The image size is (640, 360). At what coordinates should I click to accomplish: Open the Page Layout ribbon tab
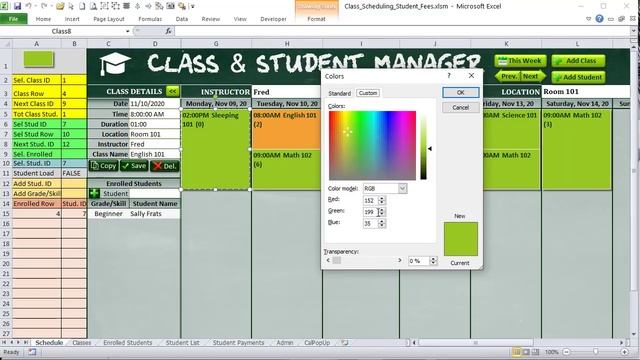(x=109, y=19)
